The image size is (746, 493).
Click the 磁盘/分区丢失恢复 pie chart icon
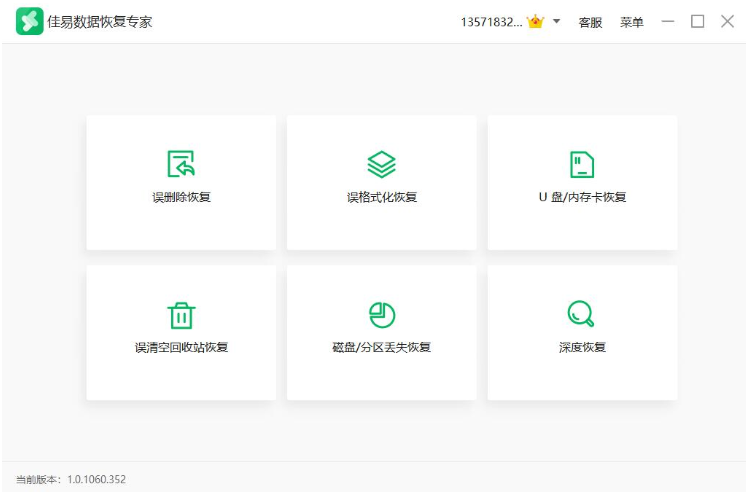(381, 315)
